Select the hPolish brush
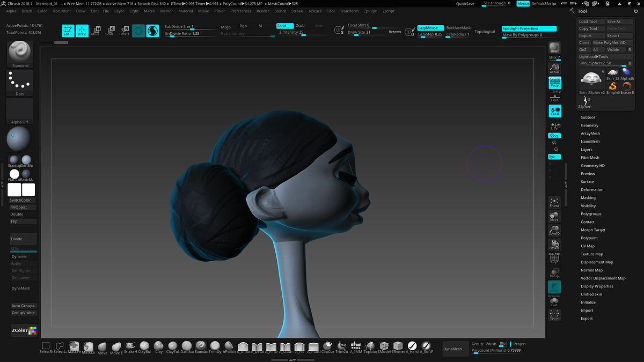The width and height of the screenshot is (644, 362). pyautogui.click(x=229, y=348)
